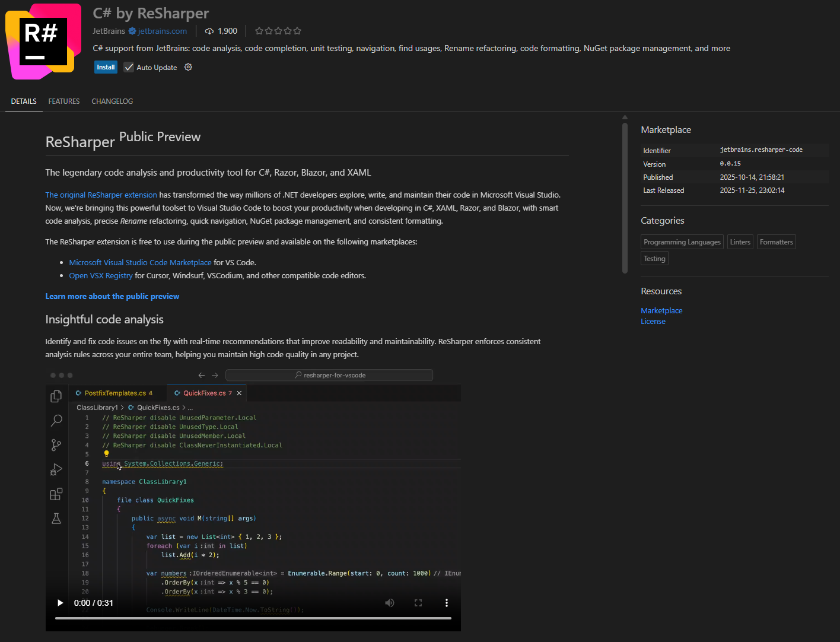Image resolution: width=840 pixels, height=642 pixels.
Task: Select the Linters category tag
Action: click(x=740, y=242)
